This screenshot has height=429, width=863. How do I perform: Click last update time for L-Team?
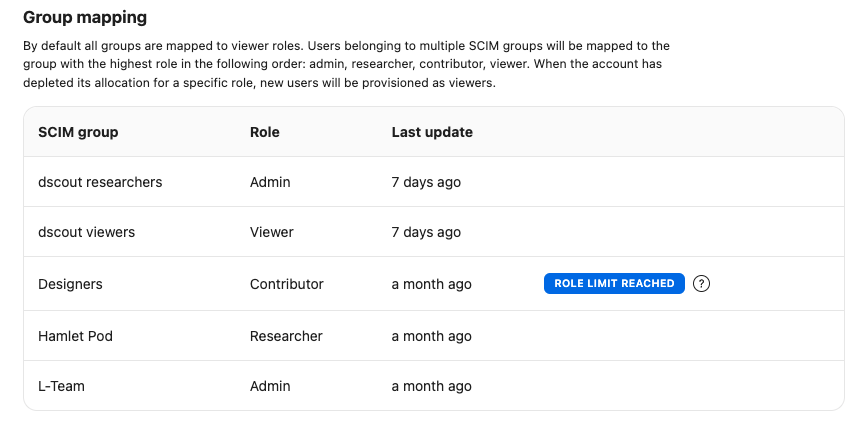coord(431,386)
